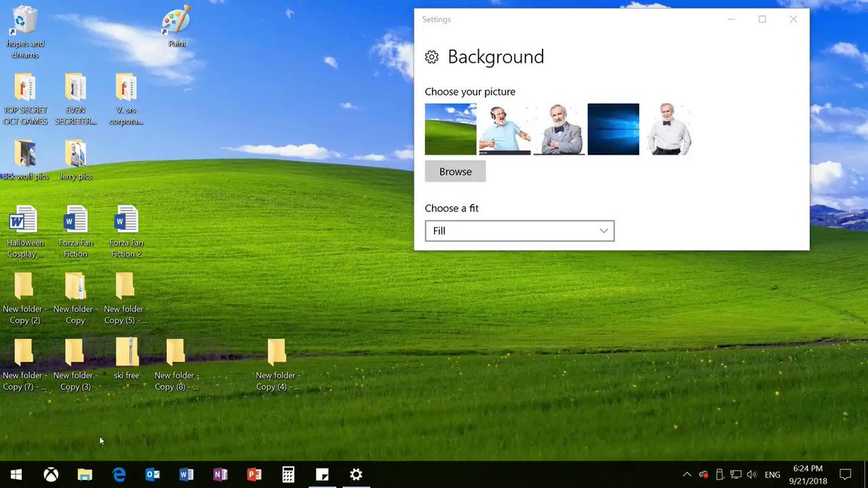Switch input language via ENG indicator
The height and width of the screenshot is (488, 868).
coord(773,475)
